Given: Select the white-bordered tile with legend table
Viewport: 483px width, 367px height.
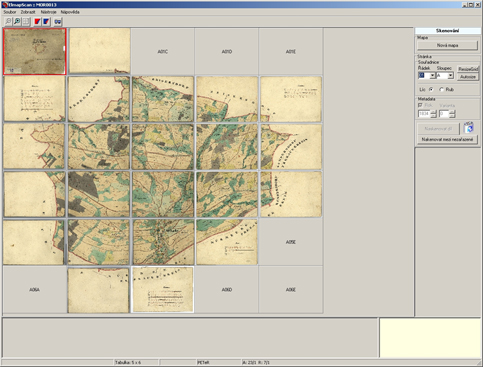Looking at the screenshot, I should 163,289.
